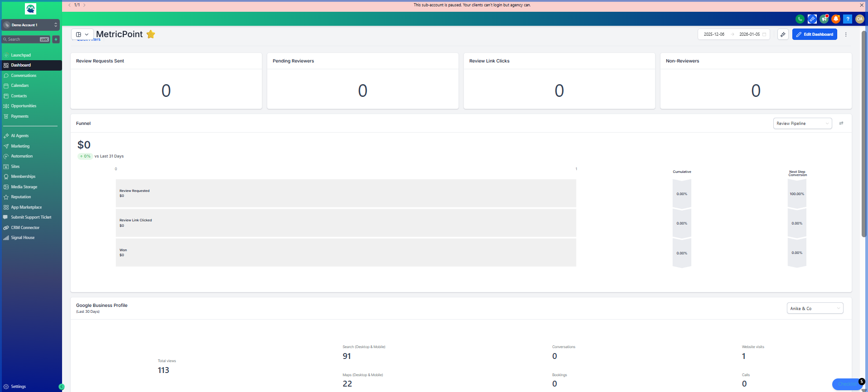
Task: Click the Conversations chat icon in the sidebar
Action: click(6, 76)
